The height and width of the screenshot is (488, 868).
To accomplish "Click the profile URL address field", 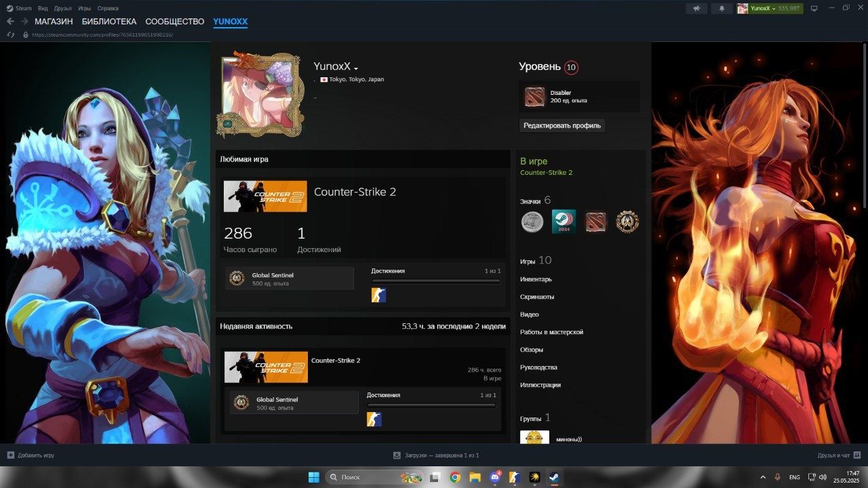I will pyautogui.click(x=102, y=35).
